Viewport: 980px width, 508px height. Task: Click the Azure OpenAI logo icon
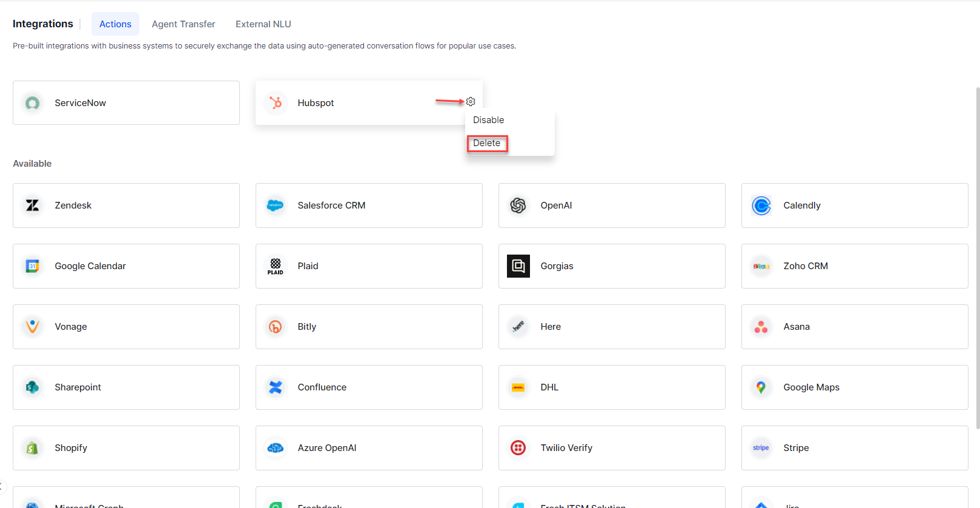click(x=276, y=448)
